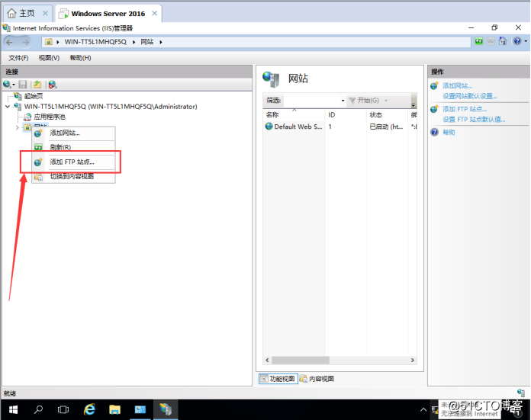Screen dimensions: 531x420
Task: Open the Help question mark icon in address bar
Action: [517, 41]
